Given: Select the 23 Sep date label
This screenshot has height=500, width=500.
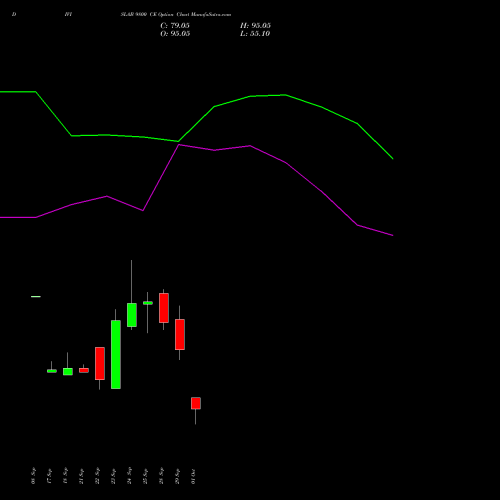Looking at the screenshot, I should tap(113, 476).
